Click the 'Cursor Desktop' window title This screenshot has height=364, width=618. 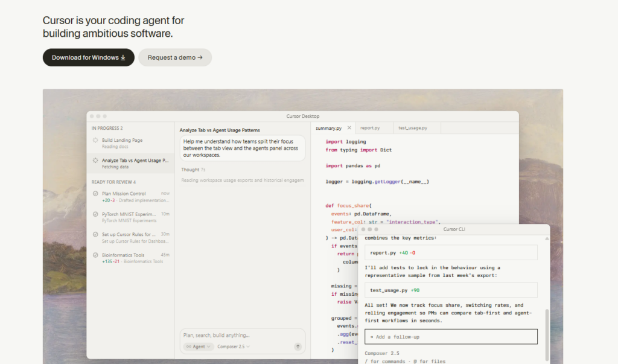point(303,117)
